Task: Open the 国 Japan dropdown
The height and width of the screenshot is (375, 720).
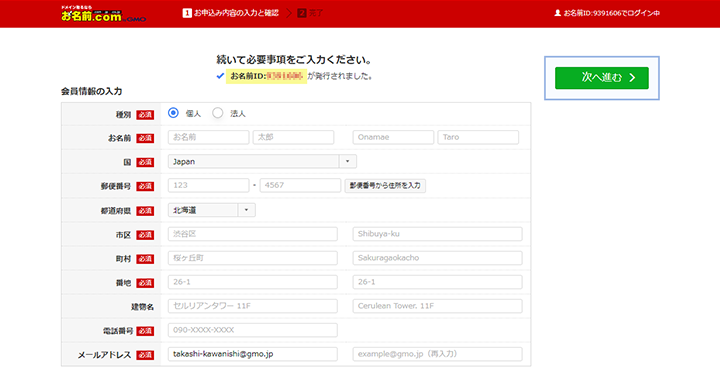Action: (262, 161)
